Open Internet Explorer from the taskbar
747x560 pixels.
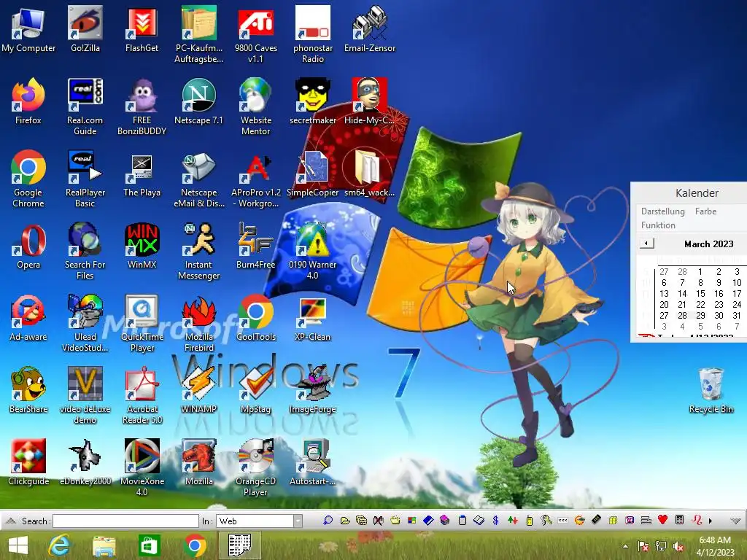(59, 545)
